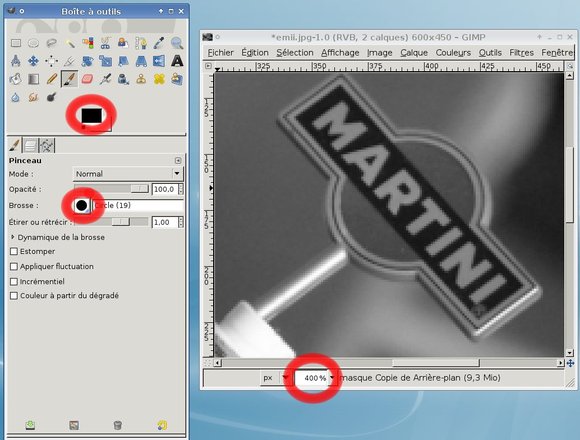580x440 pixels.
Task: Save tool options at toolbox bottom
Action: (30, 425)
